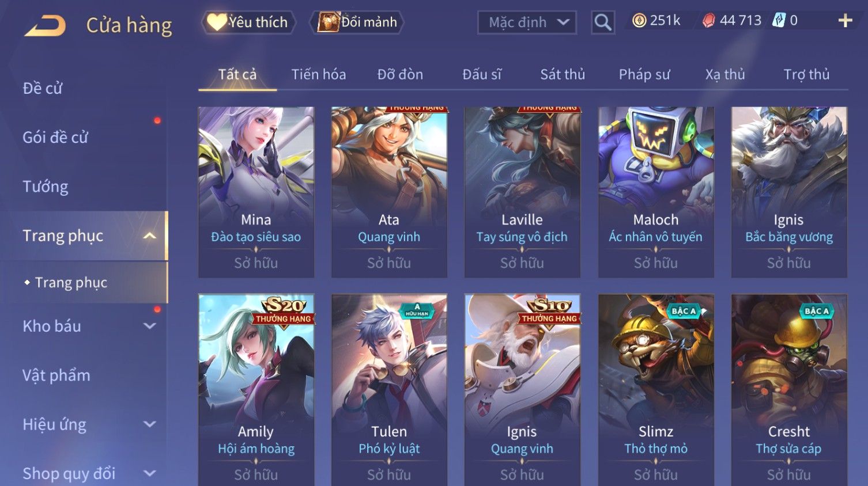Open the search magnifier icon
This screenshot has height=486, width=868.
click(x=603, y=22)
